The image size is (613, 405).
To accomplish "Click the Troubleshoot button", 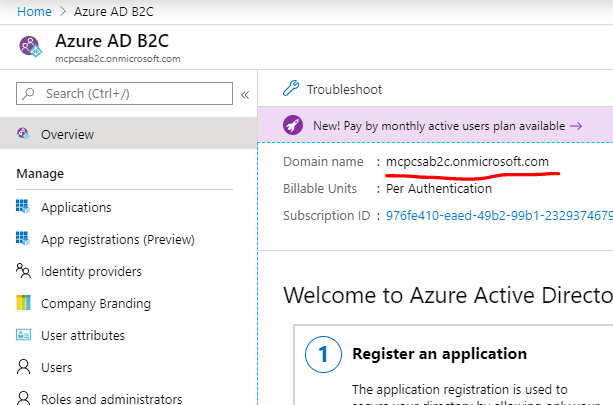I will pos(332,89).
